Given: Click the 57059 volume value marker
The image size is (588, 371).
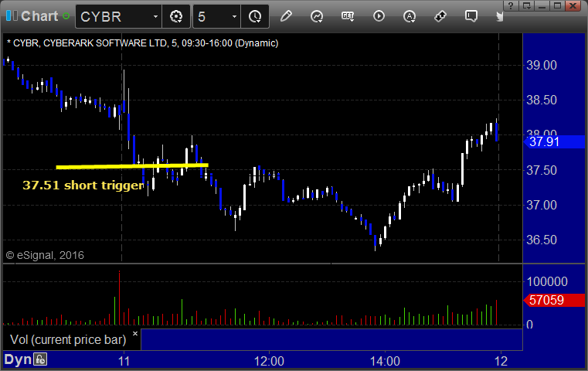Looking at the screenshot, I should 554,300.
